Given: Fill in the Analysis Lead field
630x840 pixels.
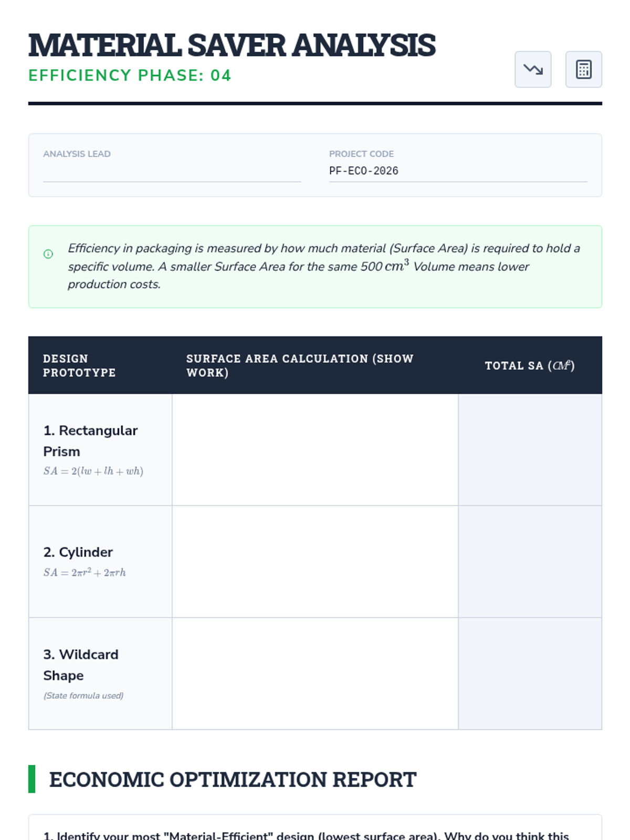Looking at the screenshot, I should (x=172, y=171).
